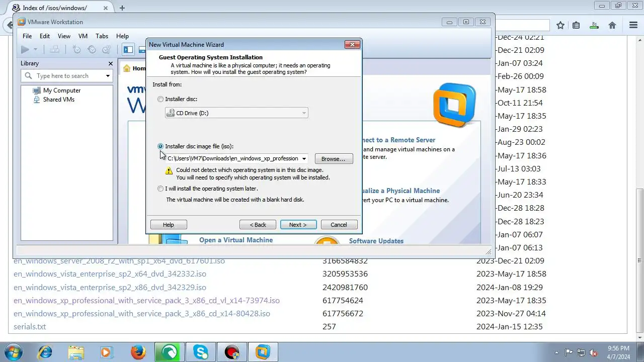The image size is (644, 362).
Task: Click the Firefox search box
Action: [522, 25]
